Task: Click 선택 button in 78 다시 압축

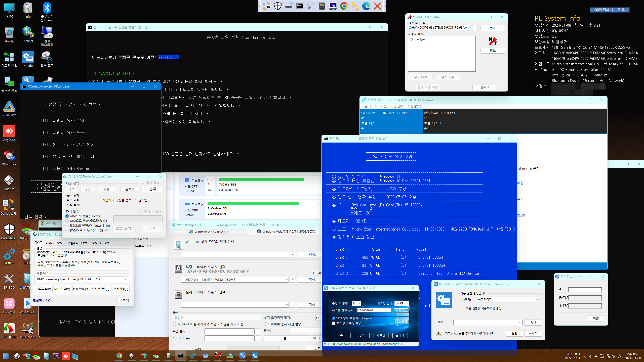Action: pyautogui.click(x=152, y=189)
